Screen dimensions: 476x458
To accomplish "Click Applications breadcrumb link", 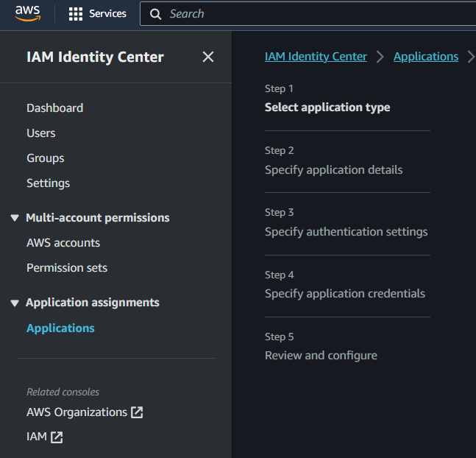I will (x=426, y=57).
